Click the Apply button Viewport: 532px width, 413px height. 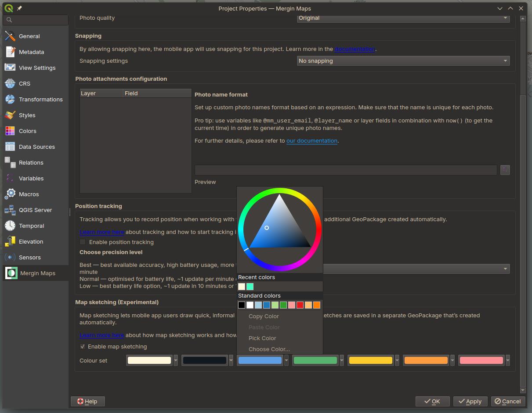point(470,401)
